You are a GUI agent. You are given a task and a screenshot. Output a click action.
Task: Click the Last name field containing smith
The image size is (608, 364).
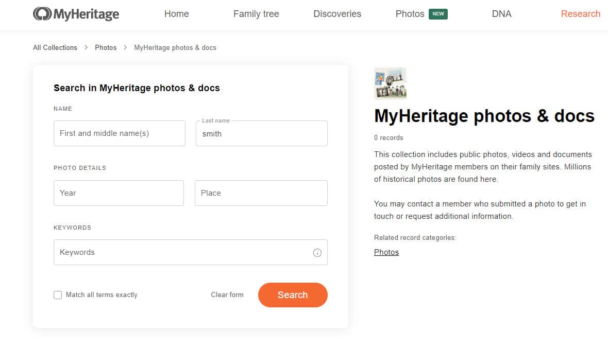pos(262,133)
